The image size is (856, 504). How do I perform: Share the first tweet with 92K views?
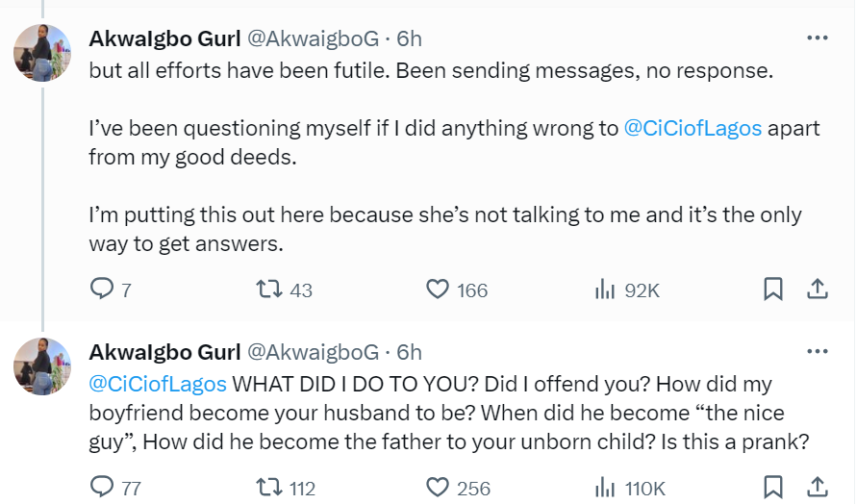coord(817,290)
